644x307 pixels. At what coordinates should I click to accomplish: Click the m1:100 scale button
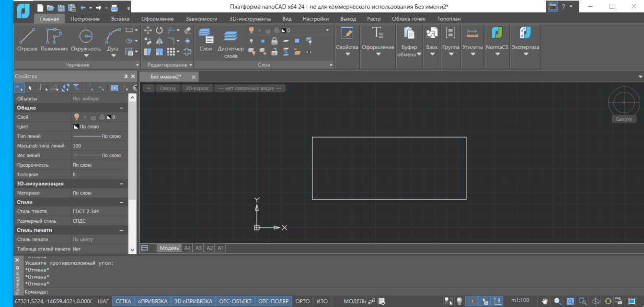[x=520, y=301]
